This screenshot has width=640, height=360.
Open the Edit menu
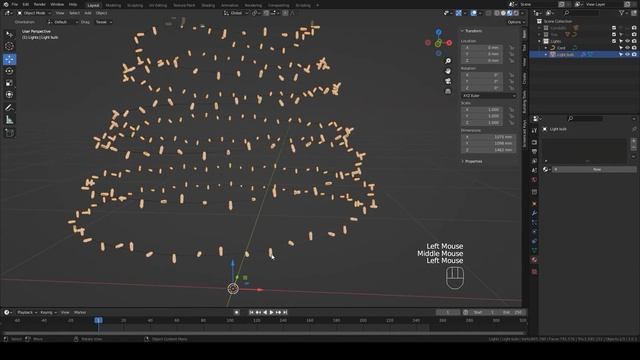(x=26, y=4)
